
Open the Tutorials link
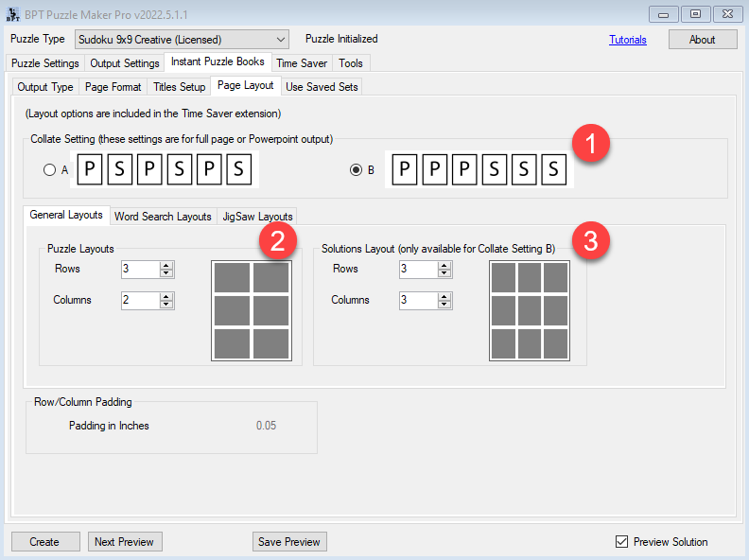click(x=628, y=40)
